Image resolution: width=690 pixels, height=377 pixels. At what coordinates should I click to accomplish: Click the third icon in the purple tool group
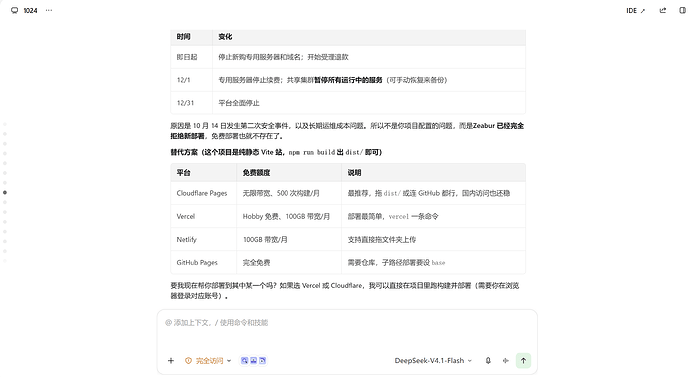[x=262, y=361]
